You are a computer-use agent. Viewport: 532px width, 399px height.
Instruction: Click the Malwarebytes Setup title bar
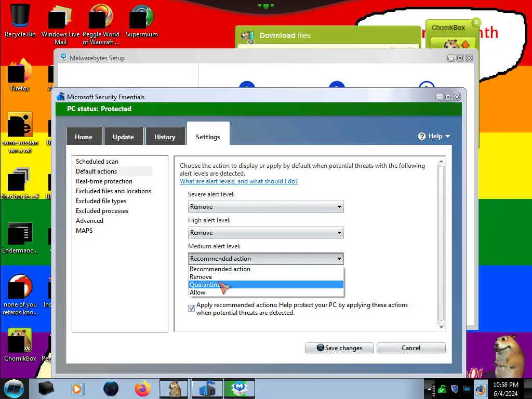(266, 58)
